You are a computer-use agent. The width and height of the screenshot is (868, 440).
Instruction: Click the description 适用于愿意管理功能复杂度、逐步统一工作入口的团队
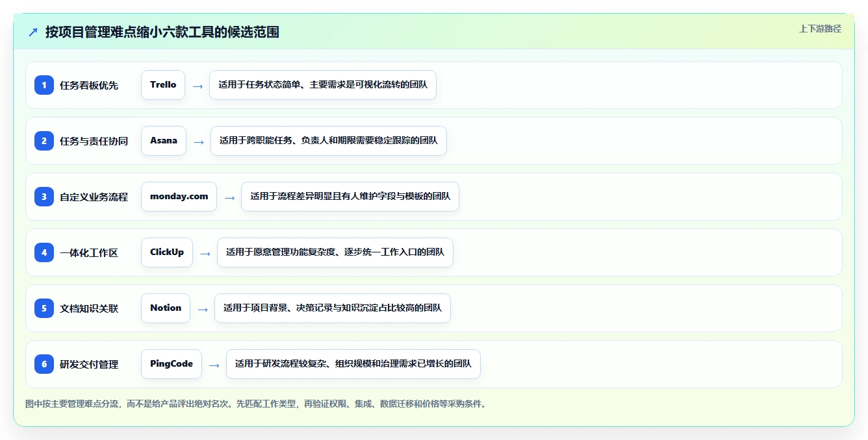pyautogui.click(x=335, y=252)
